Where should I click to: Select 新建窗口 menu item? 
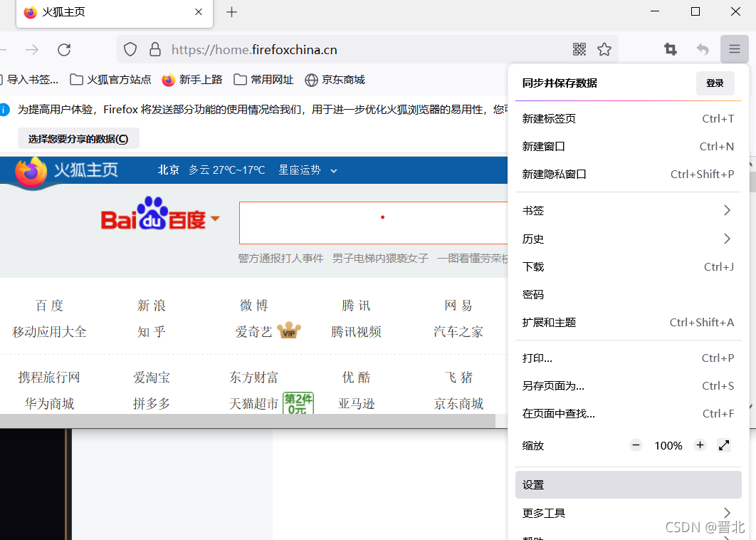coord(629,146)
